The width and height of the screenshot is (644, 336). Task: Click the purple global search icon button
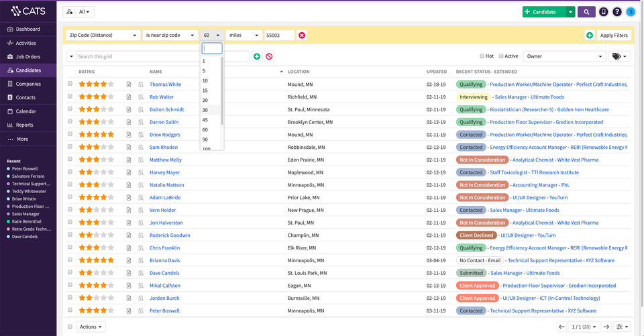(586, 11)
